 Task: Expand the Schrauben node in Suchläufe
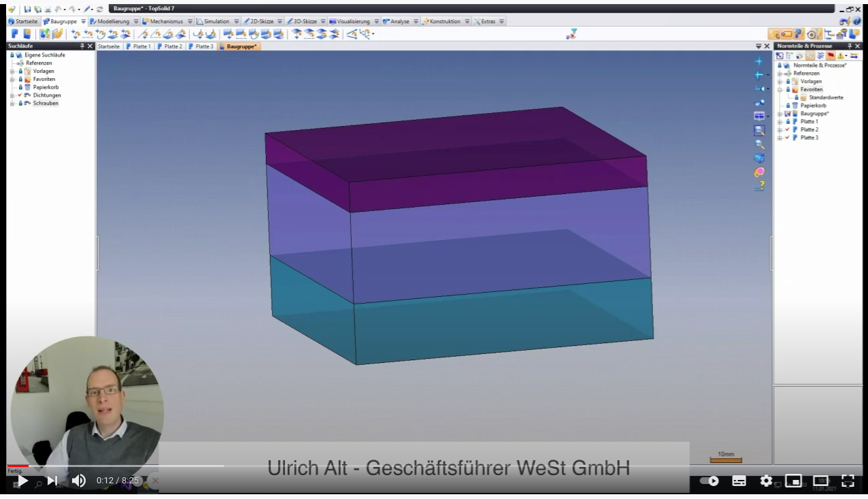tap(12, 103)
